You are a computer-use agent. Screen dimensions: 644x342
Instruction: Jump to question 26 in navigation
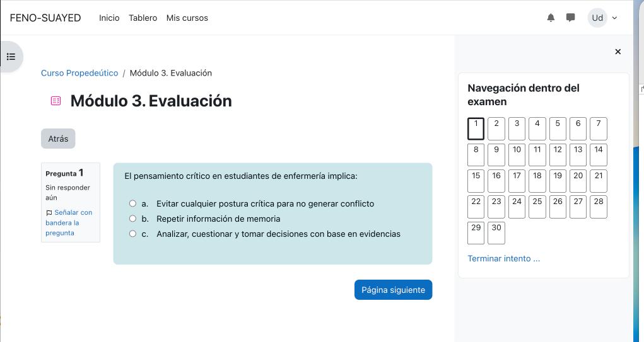(x=558, y=207)
